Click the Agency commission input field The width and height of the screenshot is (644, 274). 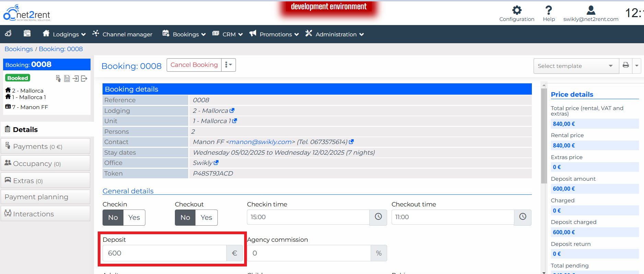coord(309,253)
